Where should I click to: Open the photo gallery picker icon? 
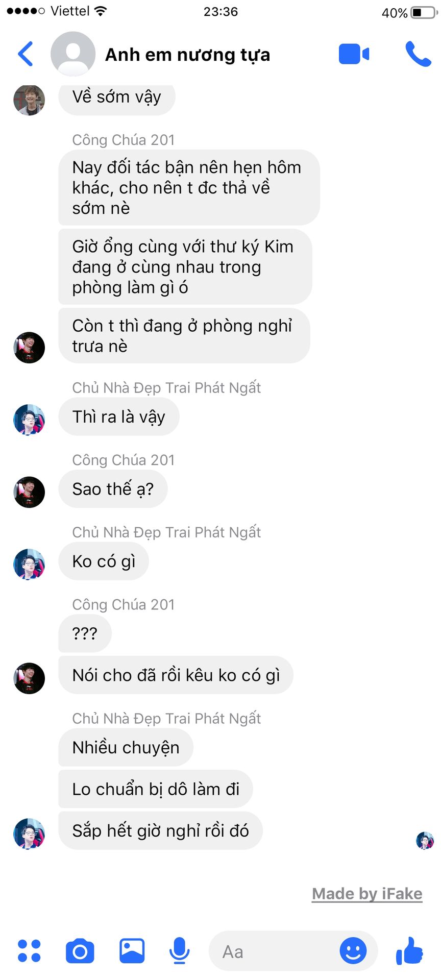(132, 951)
